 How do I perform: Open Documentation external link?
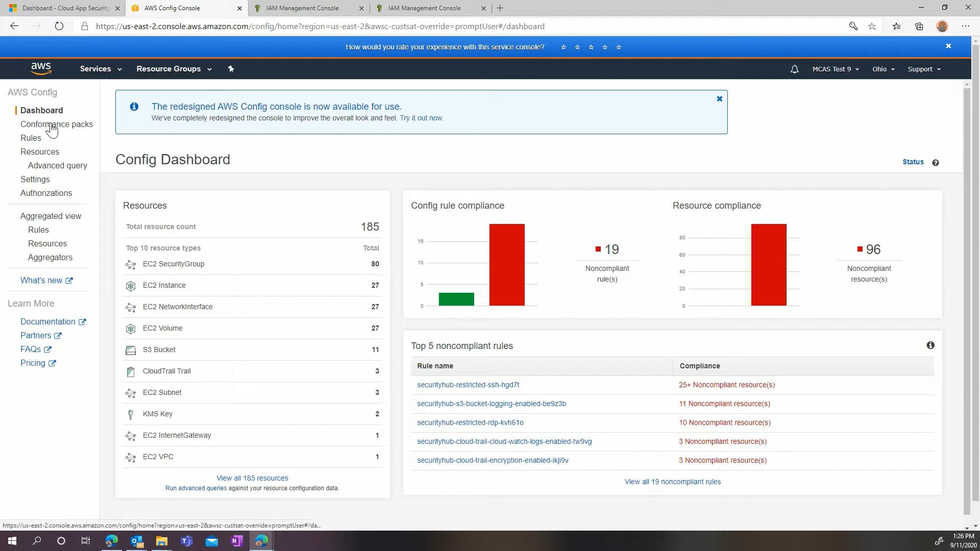point(53,321)
